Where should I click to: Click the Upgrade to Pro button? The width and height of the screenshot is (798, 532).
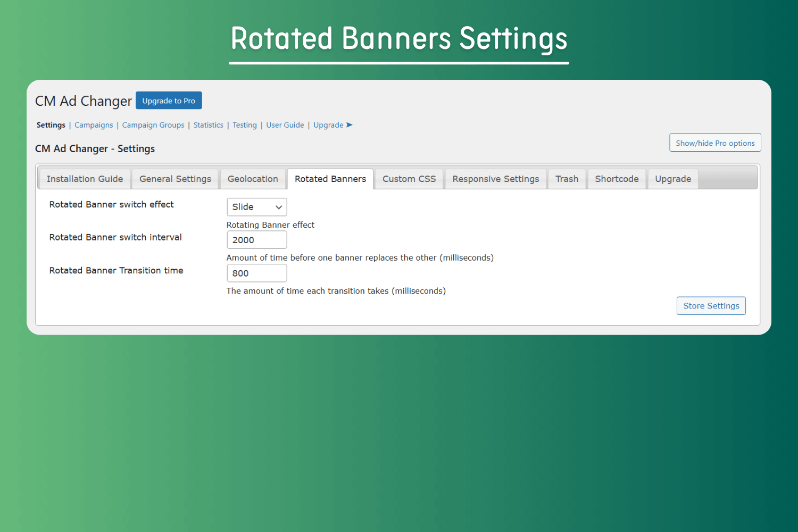coord(169,101)
